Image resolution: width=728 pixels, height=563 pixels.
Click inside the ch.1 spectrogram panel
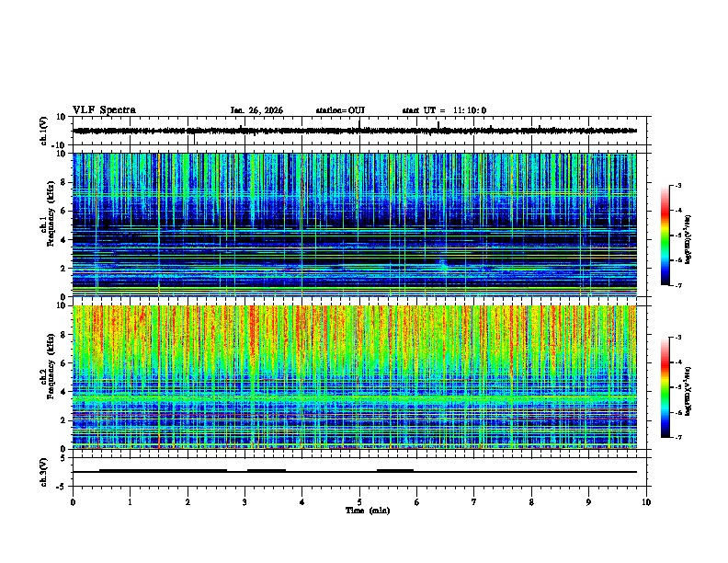coord(355,224)
